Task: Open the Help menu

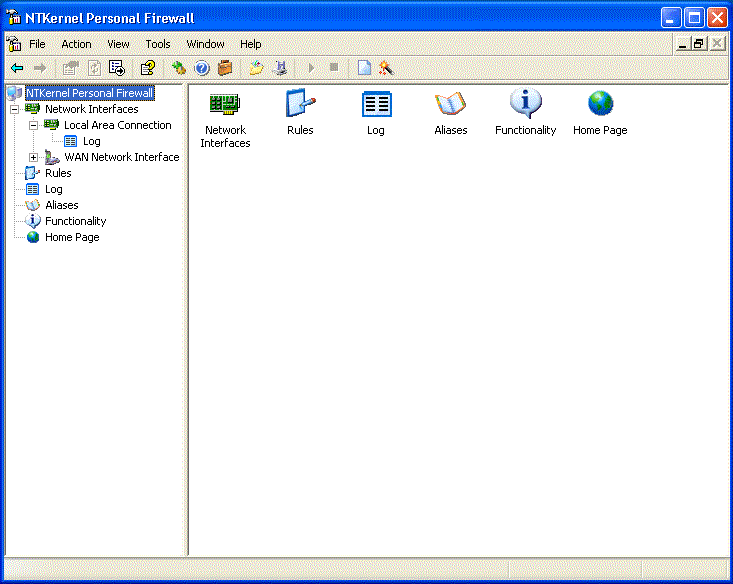Action: click(x=251, y=44)
